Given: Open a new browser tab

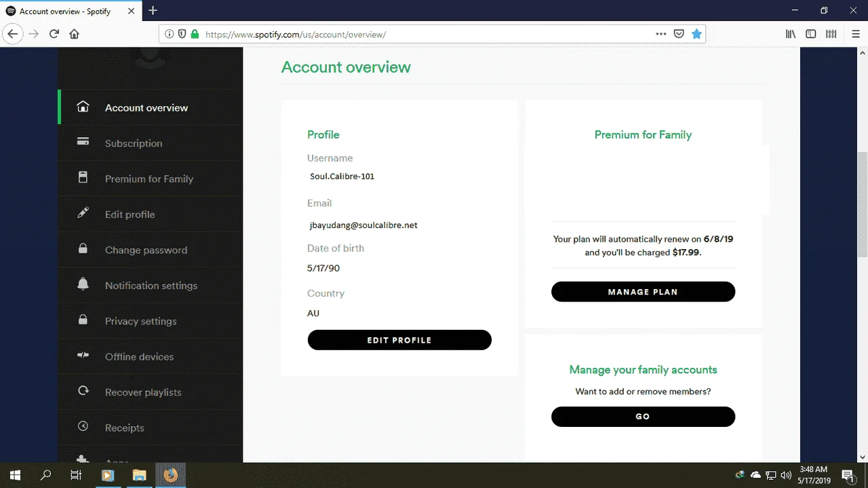Looking at the screenshot, I should (153, 10).
